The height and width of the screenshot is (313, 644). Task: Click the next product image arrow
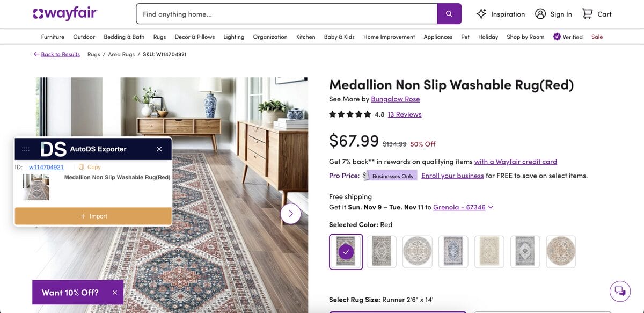290,213
